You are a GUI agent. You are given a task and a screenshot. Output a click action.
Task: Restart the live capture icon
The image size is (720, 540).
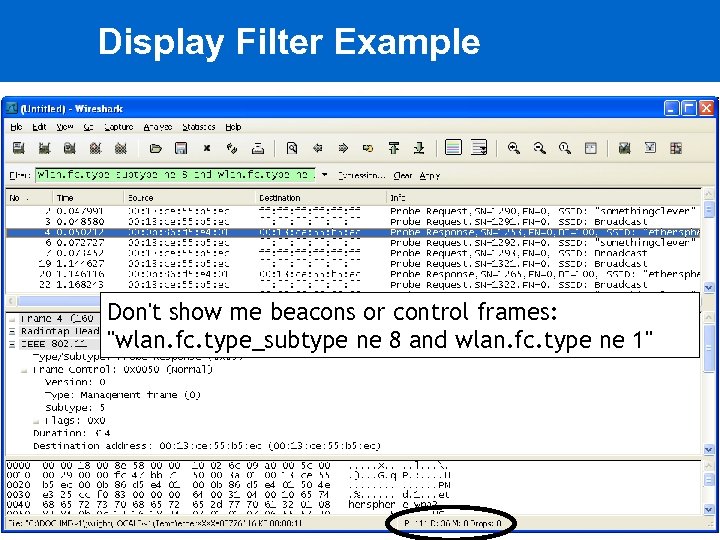[x=120, y=148]
